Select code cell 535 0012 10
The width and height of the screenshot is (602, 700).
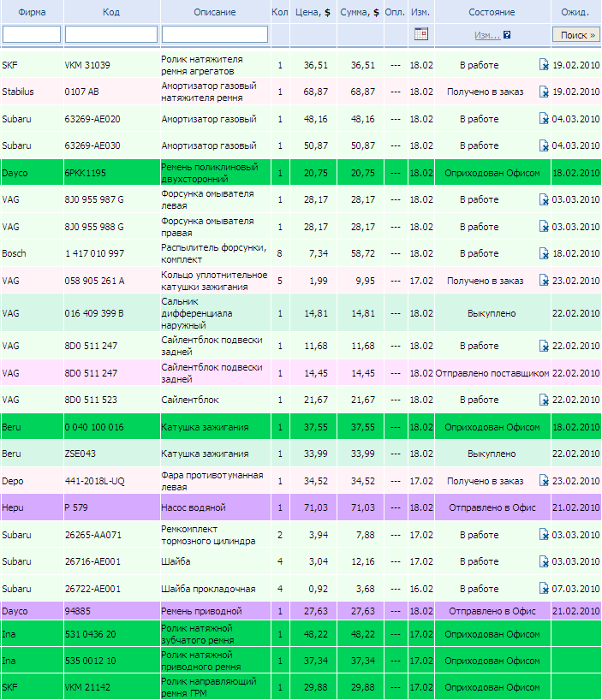pos(91,661)
